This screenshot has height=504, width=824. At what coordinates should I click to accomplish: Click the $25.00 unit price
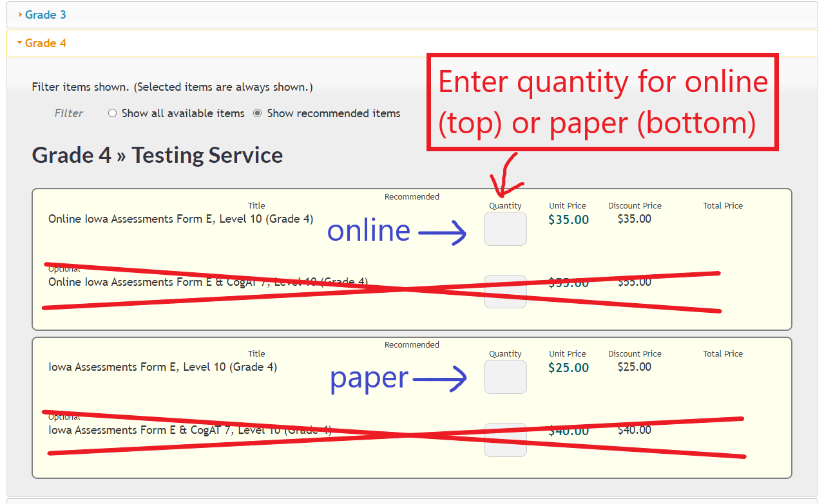point(569,368)
